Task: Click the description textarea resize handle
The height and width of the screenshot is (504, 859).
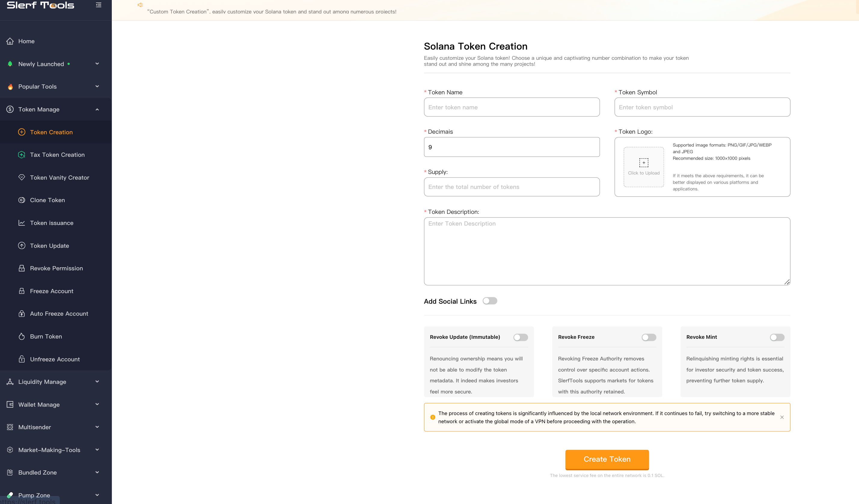Action: click(787, 282)
